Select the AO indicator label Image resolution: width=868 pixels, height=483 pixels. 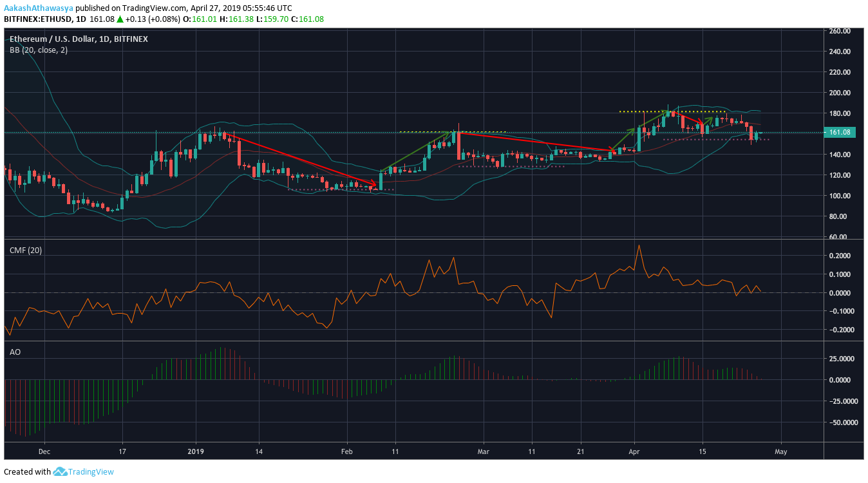tap(15, 352)
